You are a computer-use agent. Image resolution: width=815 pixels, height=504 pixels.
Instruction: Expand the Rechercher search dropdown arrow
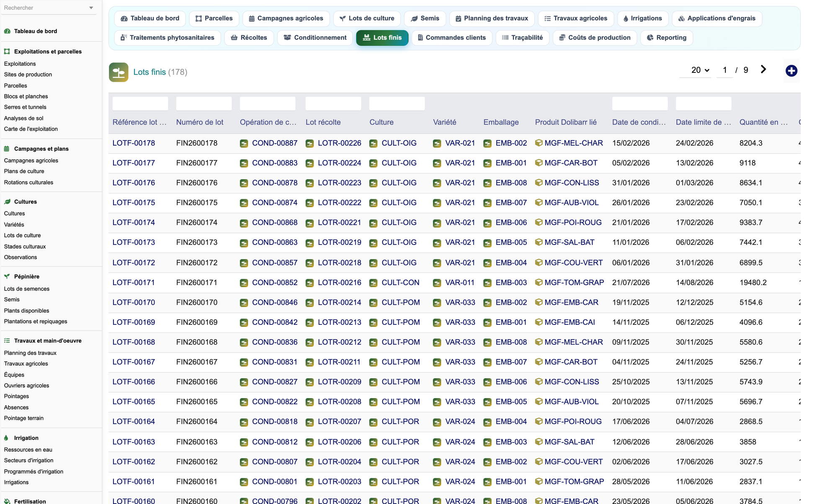[91, 8]
